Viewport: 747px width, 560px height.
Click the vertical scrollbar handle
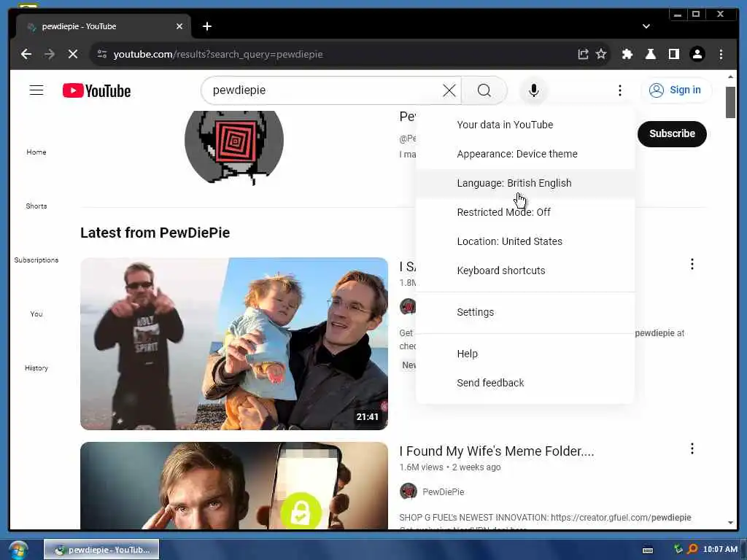pyautogui.click(x=730, y=102)
